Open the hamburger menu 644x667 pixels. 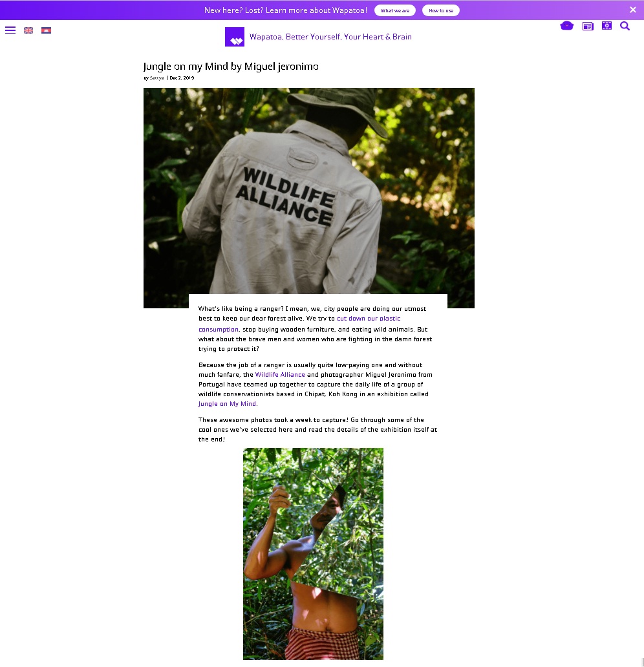point(10,30)
